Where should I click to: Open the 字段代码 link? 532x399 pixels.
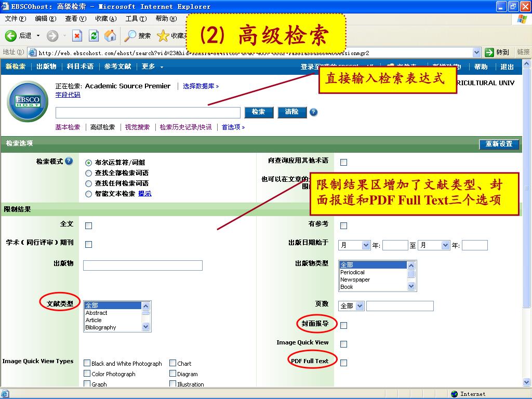click(68, 95)
